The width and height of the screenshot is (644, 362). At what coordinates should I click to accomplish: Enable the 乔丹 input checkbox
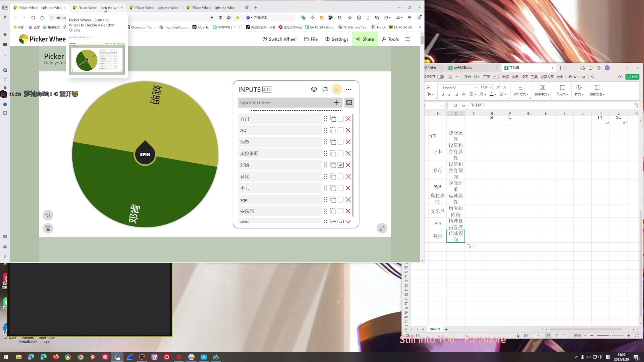(340, 119)
